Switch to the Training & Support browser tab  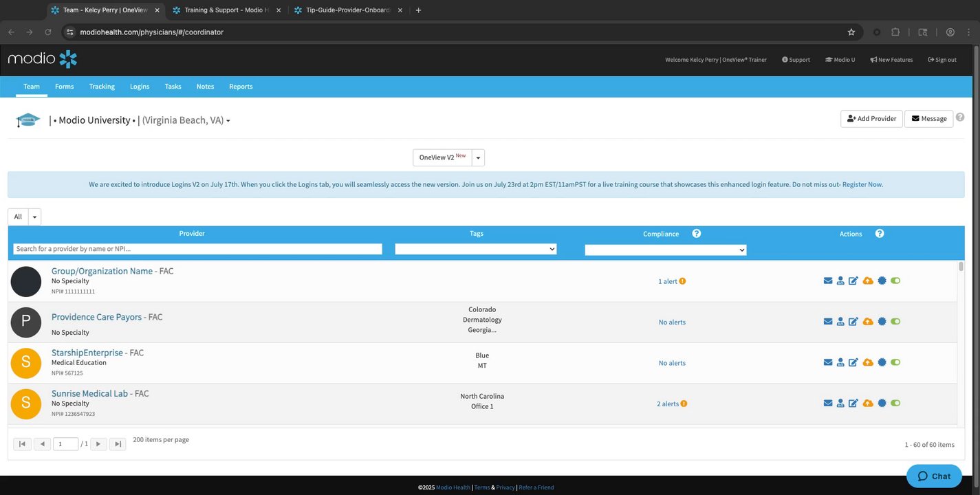coord(226,10)
